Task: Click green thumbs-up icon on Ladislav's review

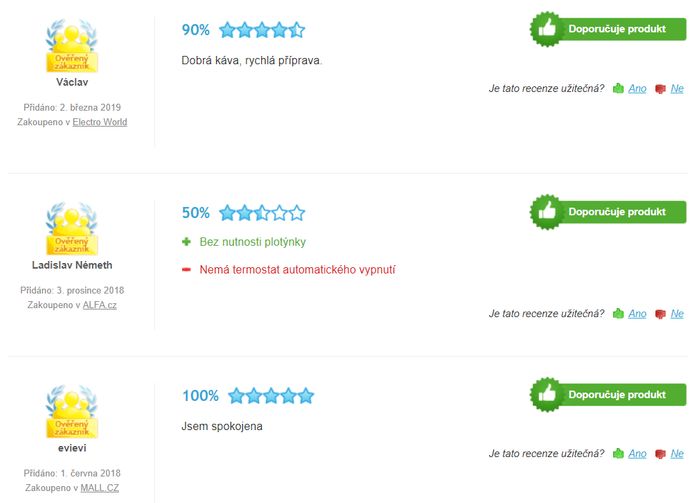Action: coord(618,313)
